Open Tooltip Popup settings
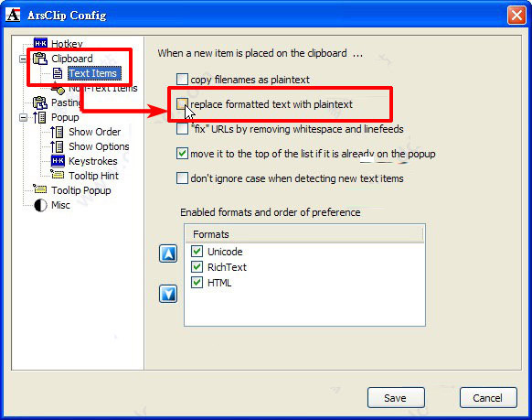The width and height of the screenshot is (532, 420). tap(81, 190)
